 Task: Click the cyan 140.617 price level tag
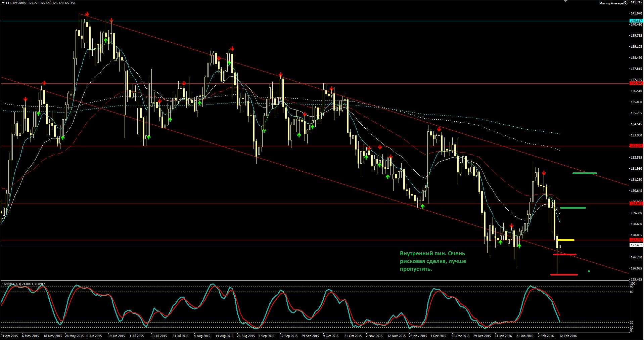pyautogui.click(x=636, y=21)
